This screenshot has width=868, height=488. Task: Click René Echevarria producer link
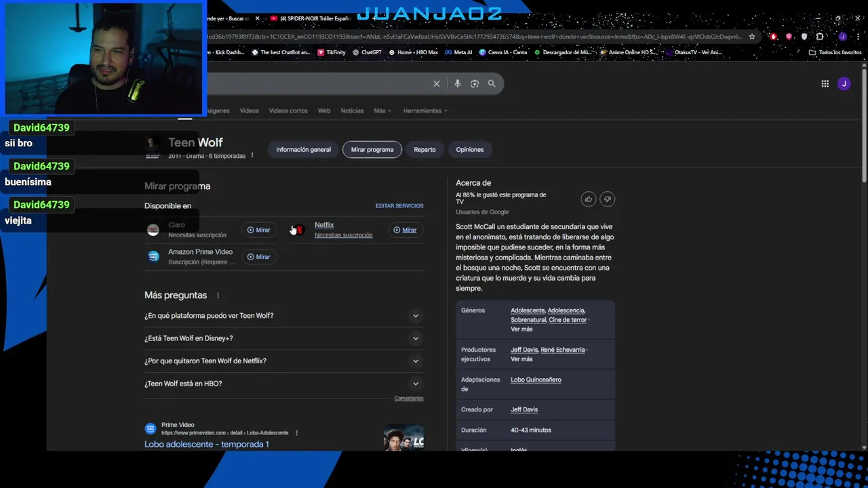563,350
